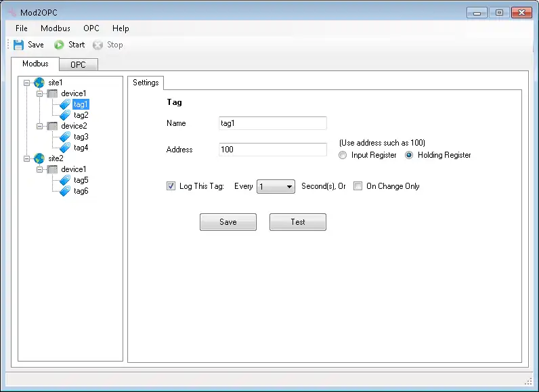Select the Input Register radio button
This screenshot has height=392, width=539.
343,155
